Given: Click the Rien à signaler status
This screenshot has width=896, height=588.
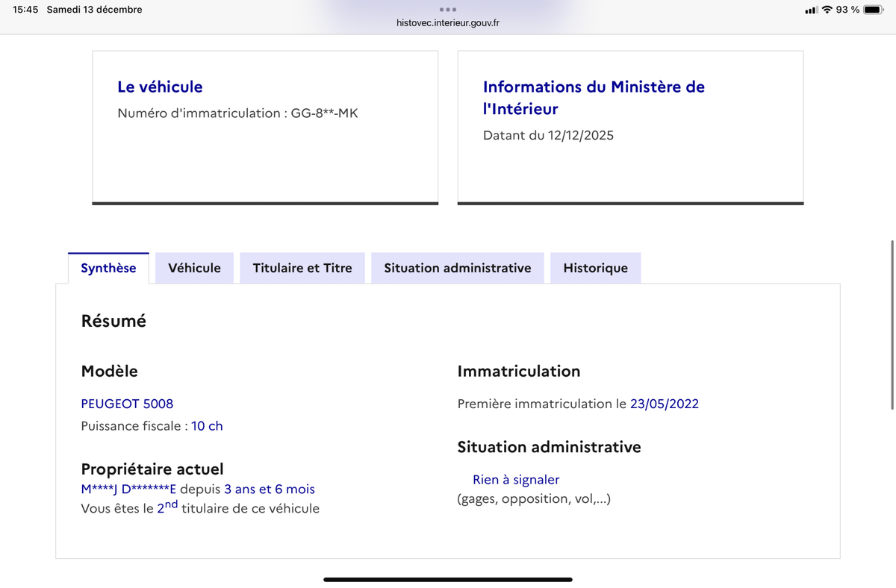Looking at the screenshot, I should (x=516, y=480).
